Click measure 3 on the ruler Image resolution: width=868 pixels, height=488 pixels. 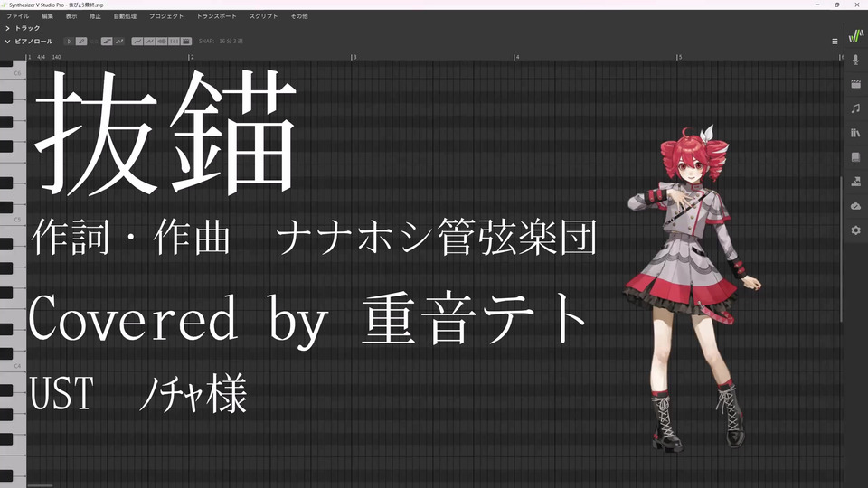click(354, 57)
